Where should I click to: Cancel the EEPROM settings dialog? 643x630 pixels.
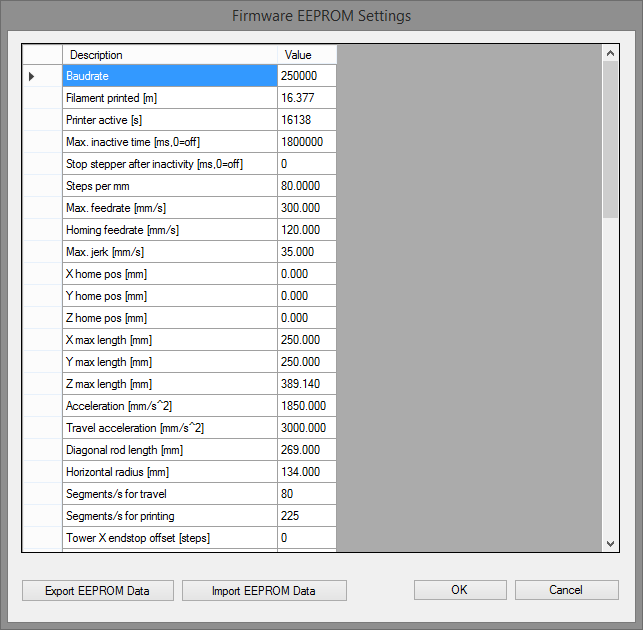566,590
